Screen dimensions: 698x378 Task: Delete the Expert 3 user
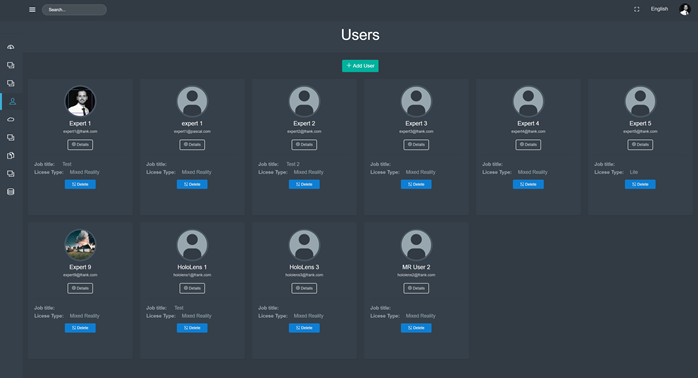pos(416,184)
